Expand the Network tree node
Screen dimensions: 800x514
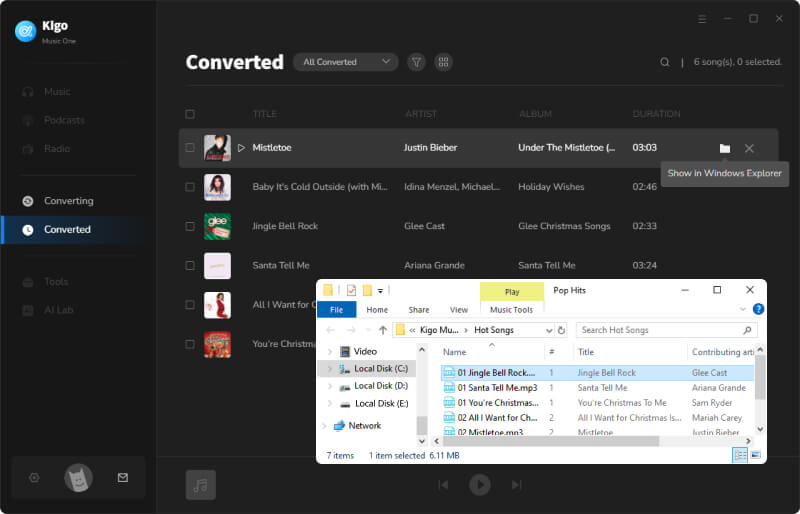(324, 426)
